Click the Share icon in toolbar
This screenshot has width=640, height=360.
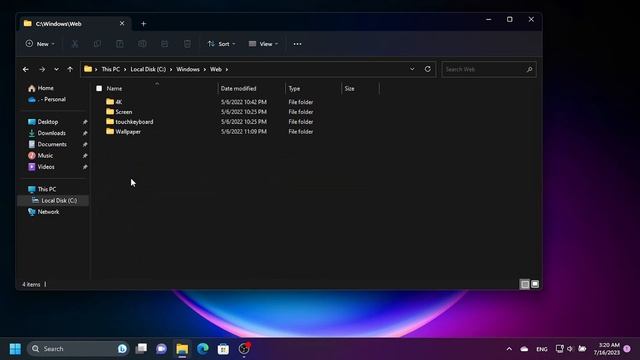coord(164,44)
